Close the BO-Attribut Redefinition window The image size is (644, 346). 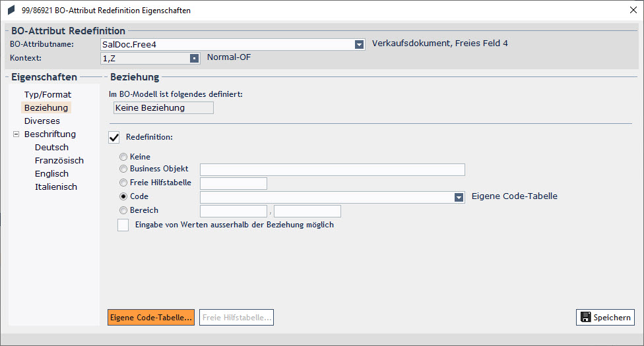633,10
